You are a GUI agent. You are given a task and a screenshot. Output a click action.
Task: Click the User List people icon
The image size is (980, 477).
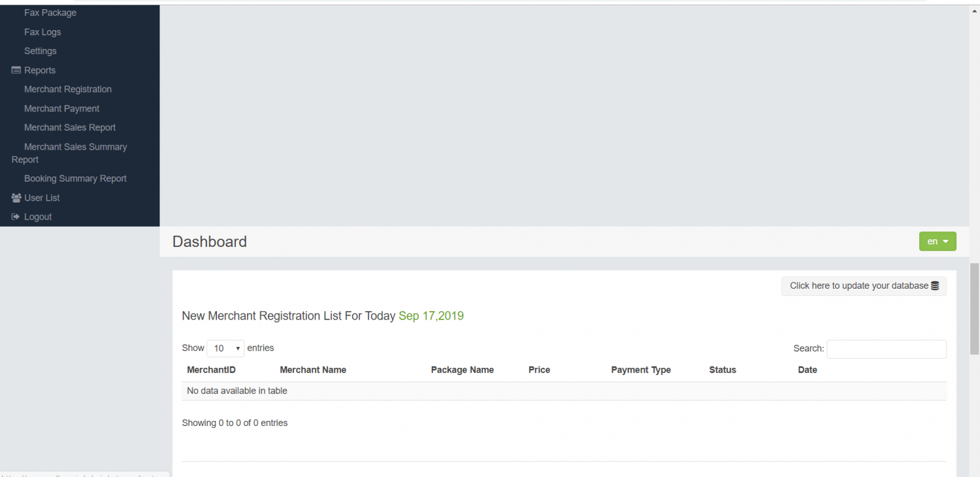click(x=16, y=197)
